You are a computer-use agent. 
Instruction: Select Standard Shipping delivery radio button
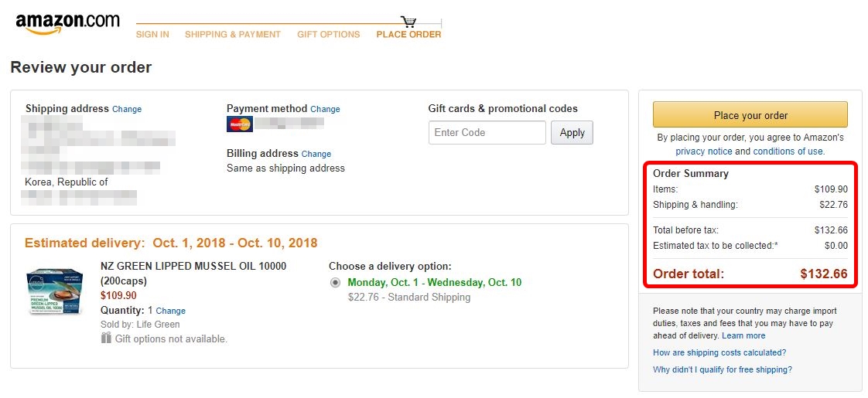pos(335,283)
